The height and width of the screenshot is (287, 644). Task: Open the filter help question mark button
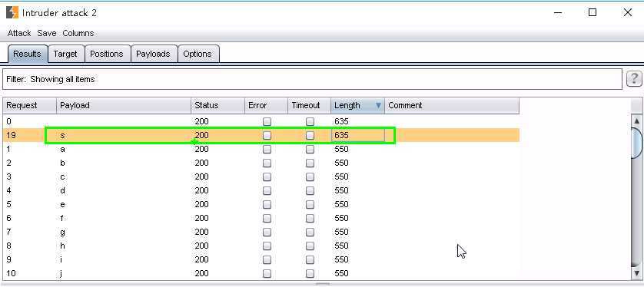[634, 79]
